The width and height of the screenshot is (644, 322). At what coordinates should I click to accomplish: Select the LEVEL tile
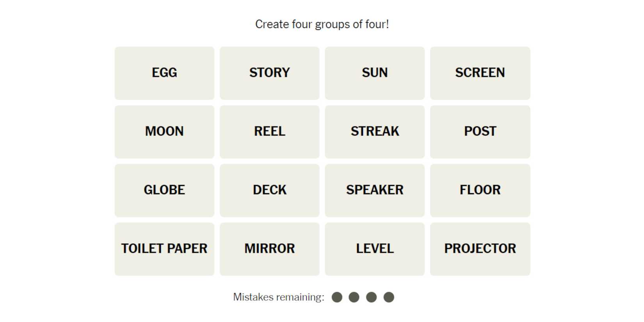pyautogui.click(x=375, y=249)
